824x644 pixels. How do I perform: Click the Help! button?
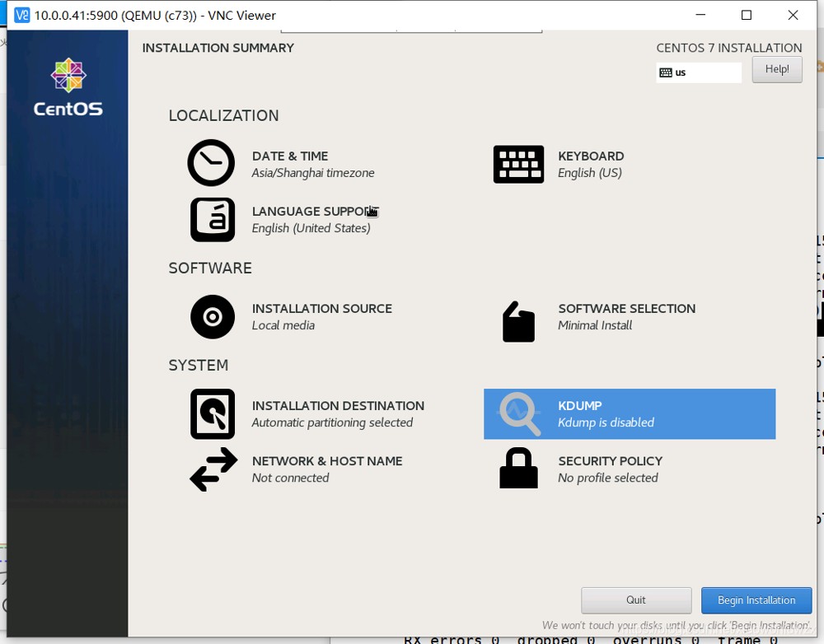pos(777,69)
